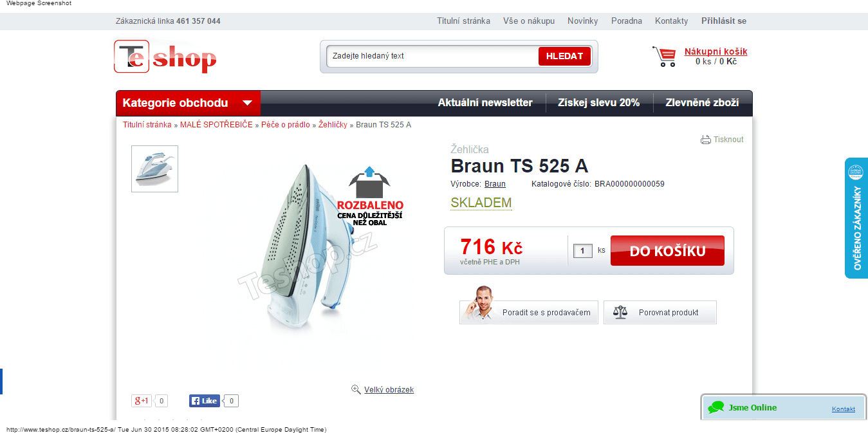Open the Ověřeno zákazníky side badge
The width and height of the screenshot is (868, 433).
(856, 218)
